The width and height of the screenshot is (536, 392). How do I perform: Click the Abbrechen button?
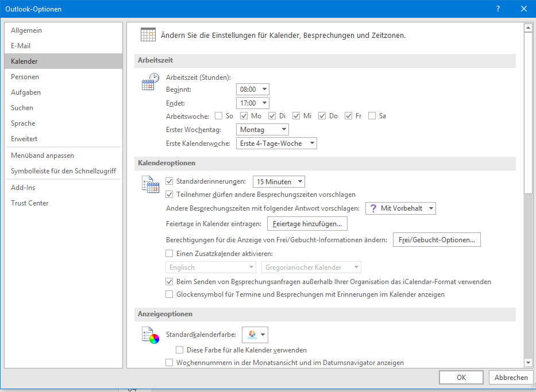click(x=511, y=377)
